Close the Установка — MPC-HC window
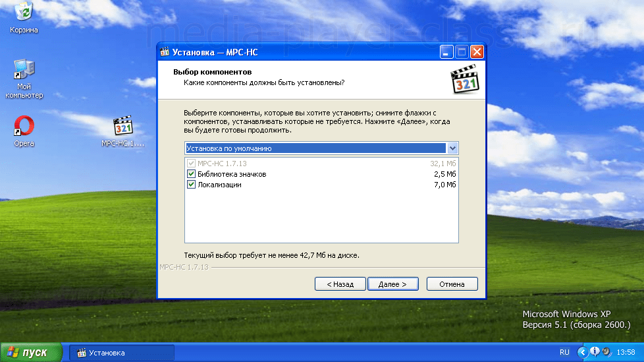 pos(477,52)
